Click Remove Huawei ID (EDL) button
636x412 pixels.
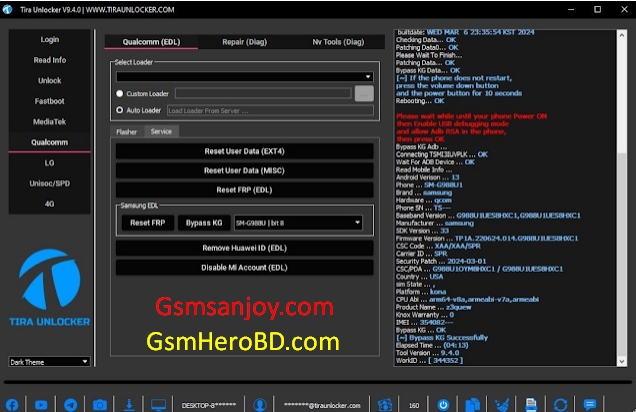pyautogui.click(x=245, y=248)
